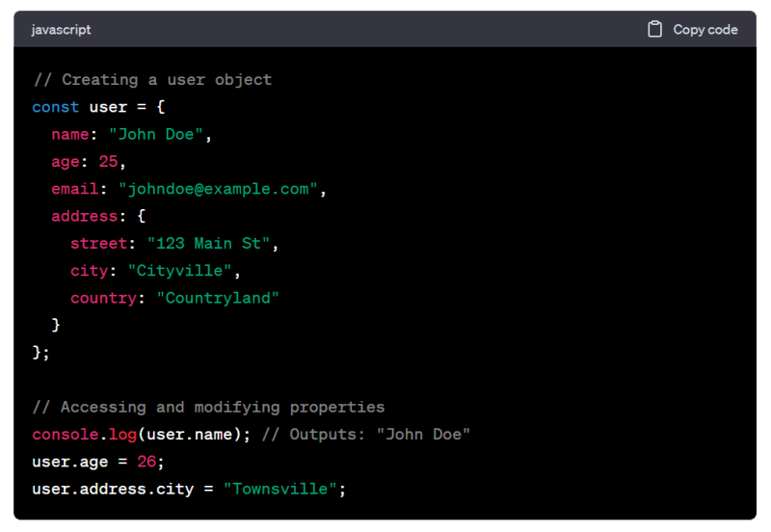Click the city value "Cityville"
This screenshot has height=532, width=771.
click(179, 271)
